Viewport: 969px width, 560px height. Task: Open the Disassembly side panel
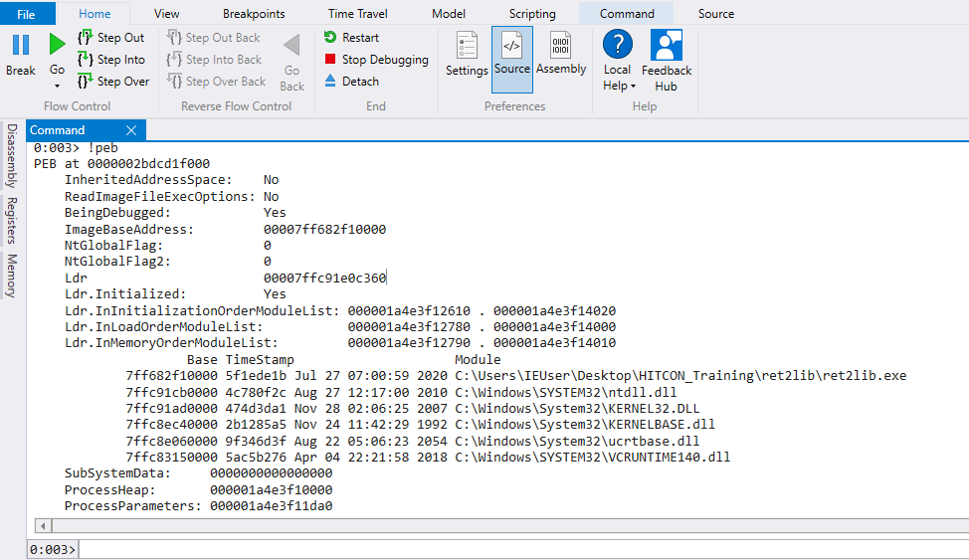coord(12,155)
